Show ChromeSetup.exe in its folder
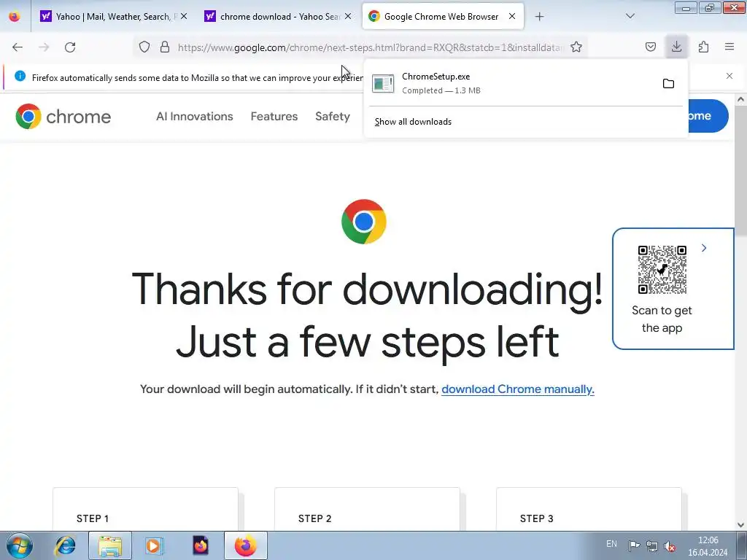The image size is (747, 560). [x=668, y=84]
